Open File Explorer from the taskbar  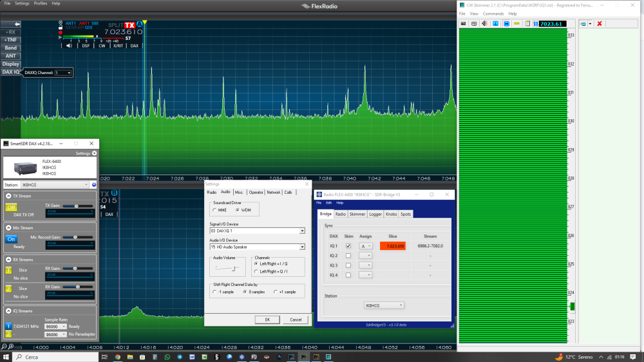point(130,357)
